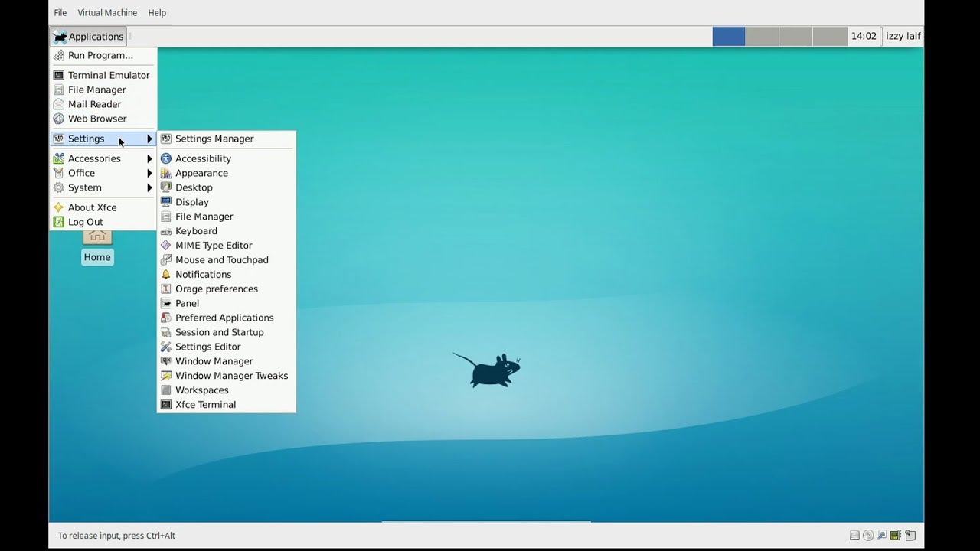
Task: Expand the Office submenu arrow
Action: 149,173
